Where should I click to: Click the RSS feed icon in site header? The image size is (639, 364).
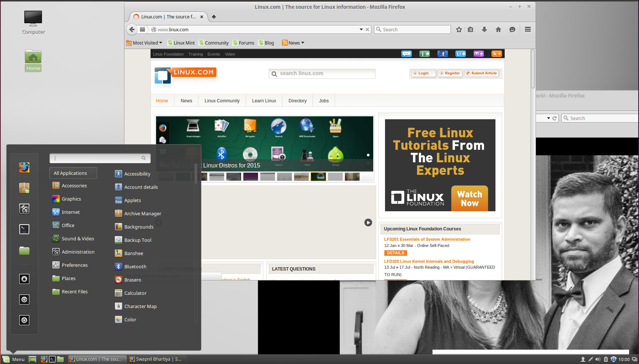click(x=497, y=54)
